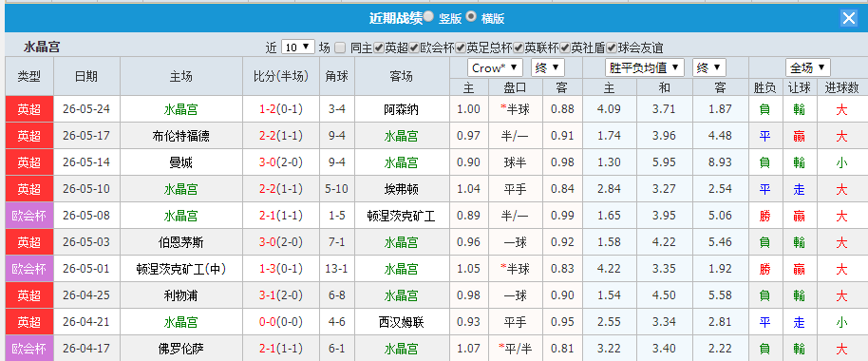Click the 欧会杯 tag on 26-05-08 row
This screenshot has width=868, height=361.
28,216
